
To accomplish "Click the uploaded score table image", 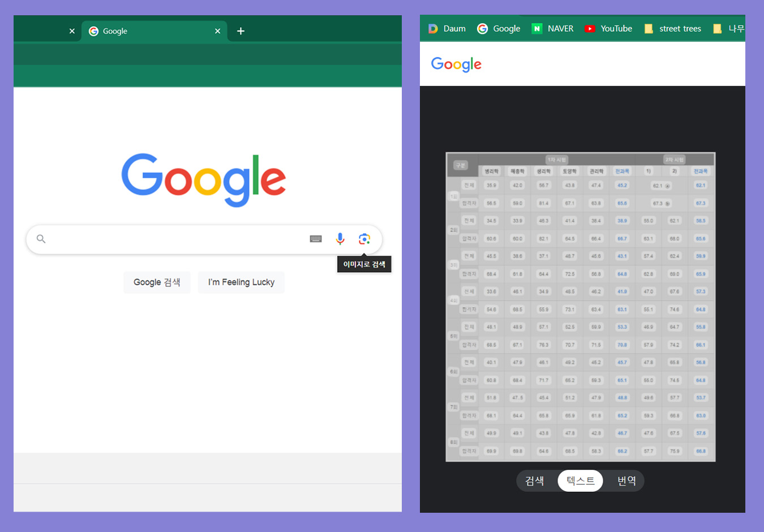I will click(581, 307).
